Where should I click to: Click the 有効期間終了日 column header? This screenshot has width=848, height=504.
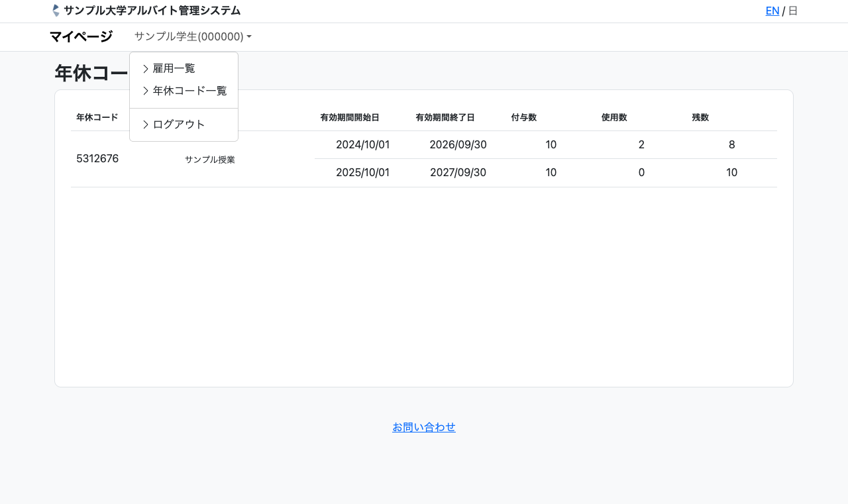[x=445, y=117]
